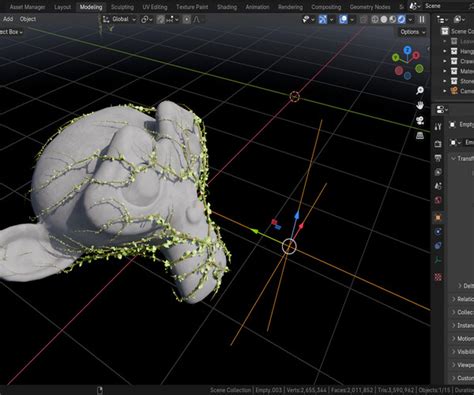Screen dimensions: 474x395
Task: Toggle proportional editing
Action: [187, 20]
